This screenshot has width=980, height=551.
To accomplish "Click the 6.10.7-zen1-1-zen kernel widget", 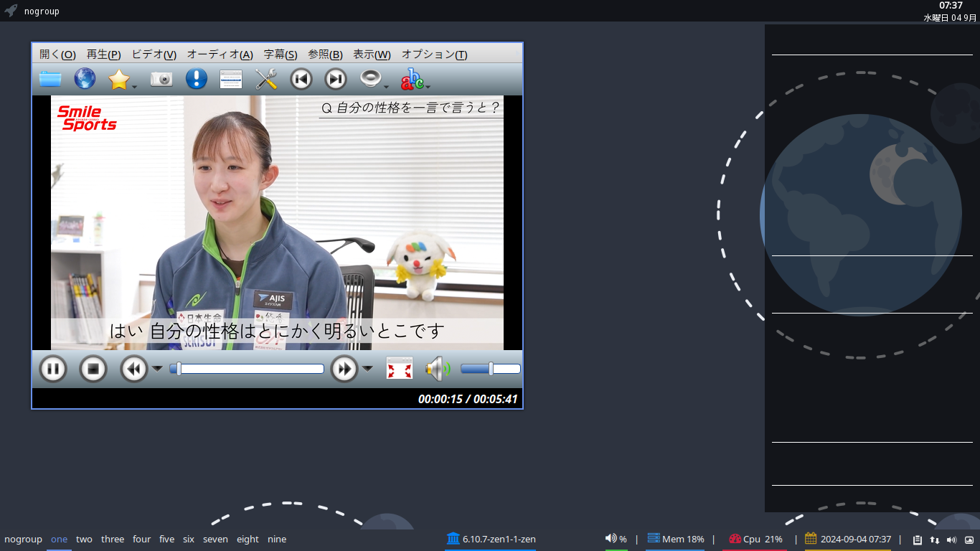I will coord(491,539).
